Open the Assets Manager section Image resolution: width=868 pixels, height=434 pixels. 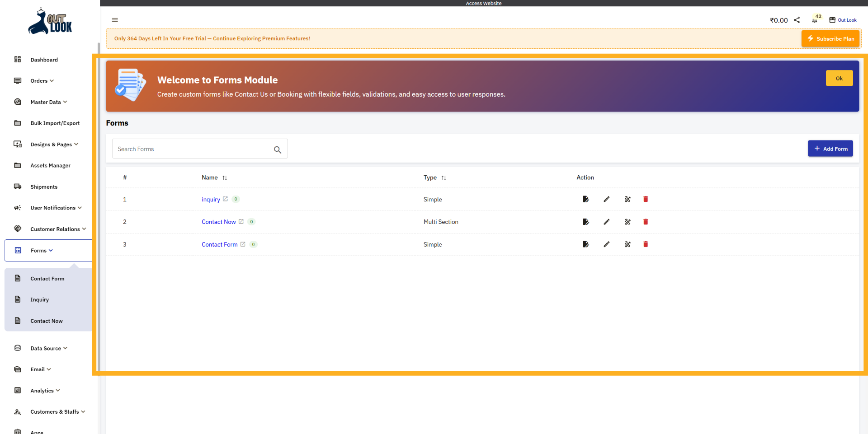pos(50,165)
